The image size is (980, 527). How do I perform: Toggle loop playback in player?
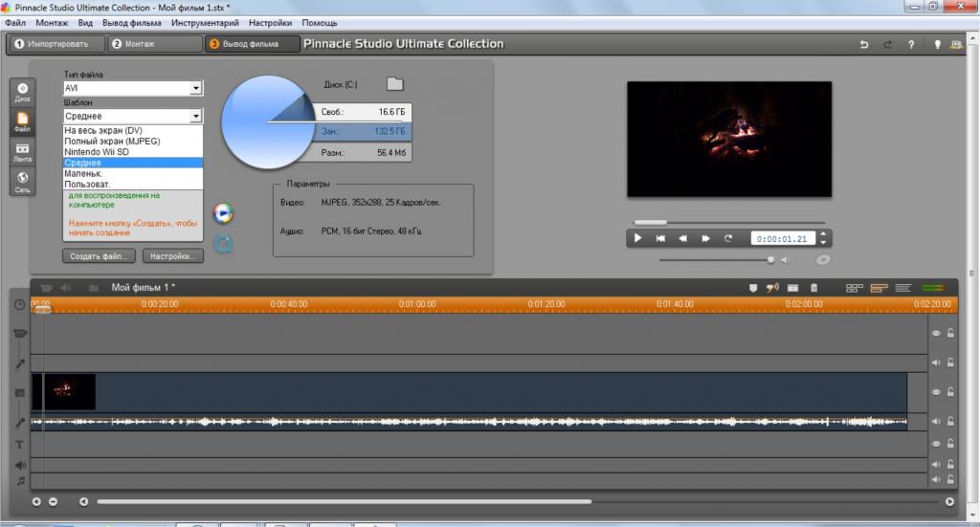coord(728,238)
